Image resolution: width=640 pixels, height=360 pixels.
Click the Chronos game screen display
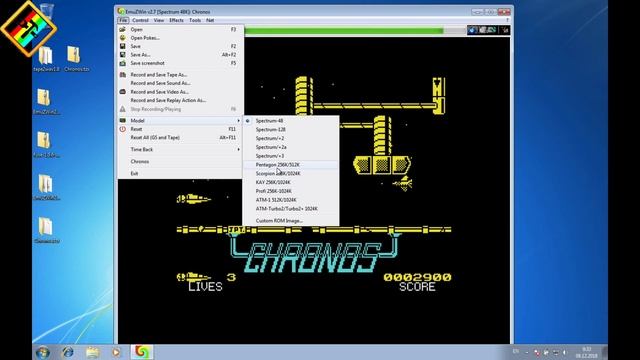click(x=314, y=190)
